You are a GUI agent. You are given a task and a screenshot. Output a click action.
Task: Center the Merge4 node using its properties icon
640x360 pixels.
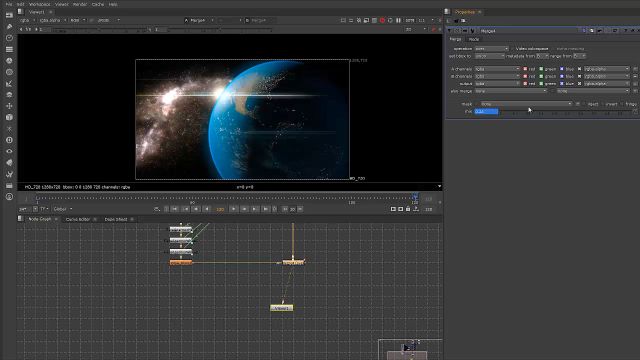(457, 31)
